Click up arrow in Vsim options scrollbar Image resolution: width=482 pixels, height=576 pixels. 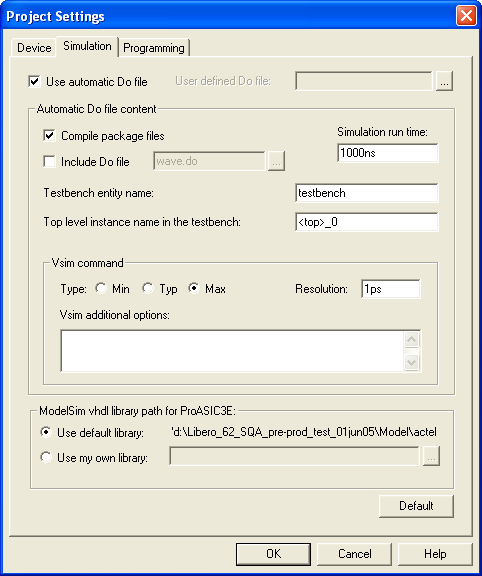click(x=411, y=339)
